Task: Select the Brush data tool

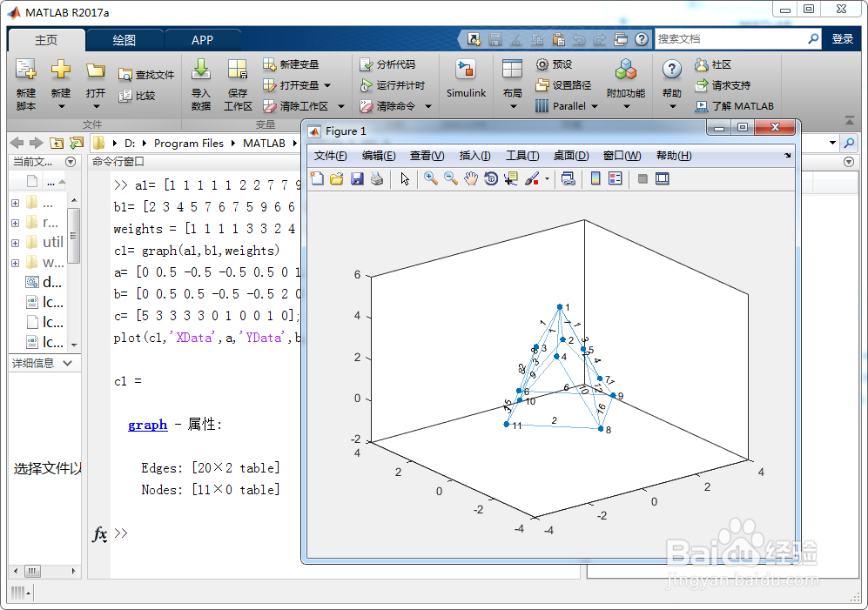Action: click(531, 178)
